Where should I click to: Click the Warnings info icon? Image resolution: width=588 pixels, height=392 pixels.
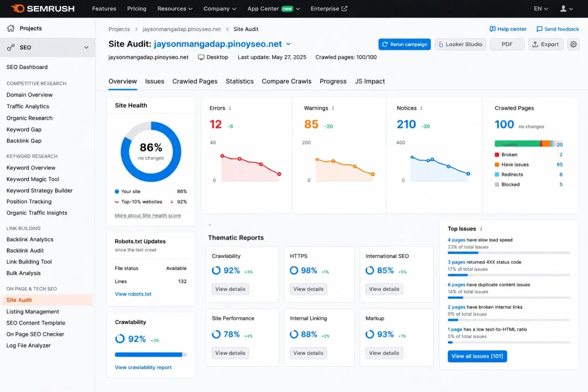click(x=333, y=108)
